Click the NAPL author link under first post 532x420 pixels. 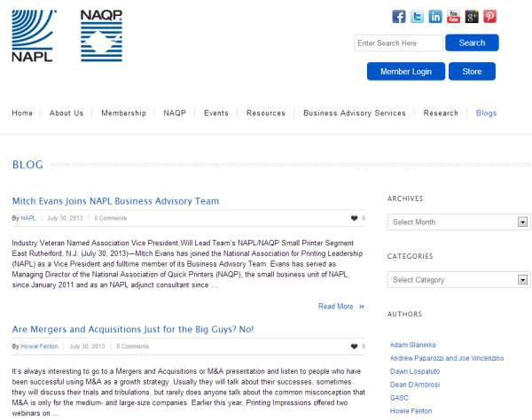(28, 218)
